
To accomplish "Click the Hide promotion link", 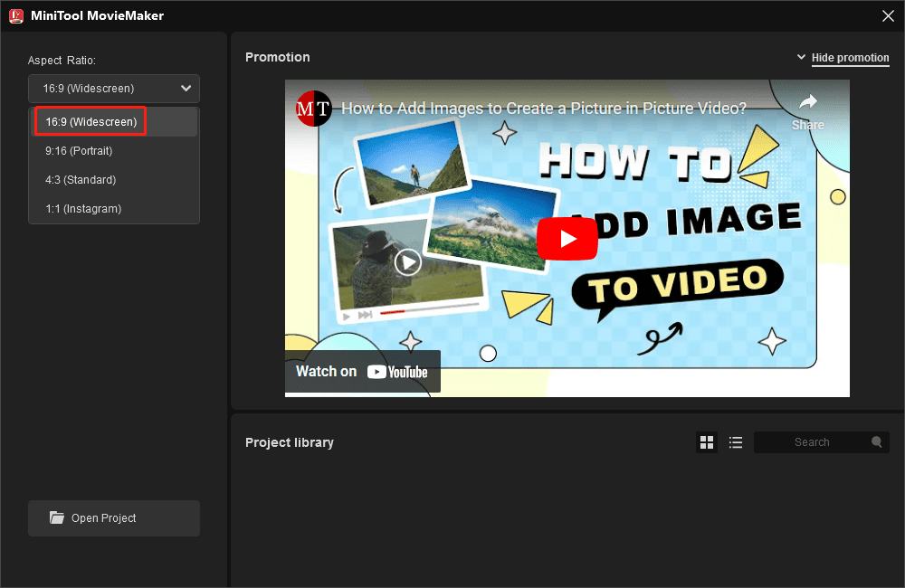I will pyautogui.click(x=850, y=58).
